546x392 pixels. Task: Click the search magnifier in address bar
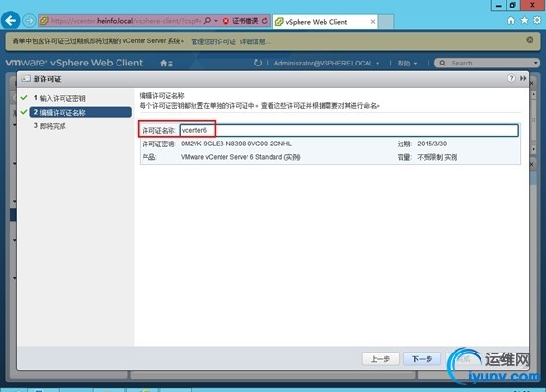pyautogui.click(x=207, y=21)
